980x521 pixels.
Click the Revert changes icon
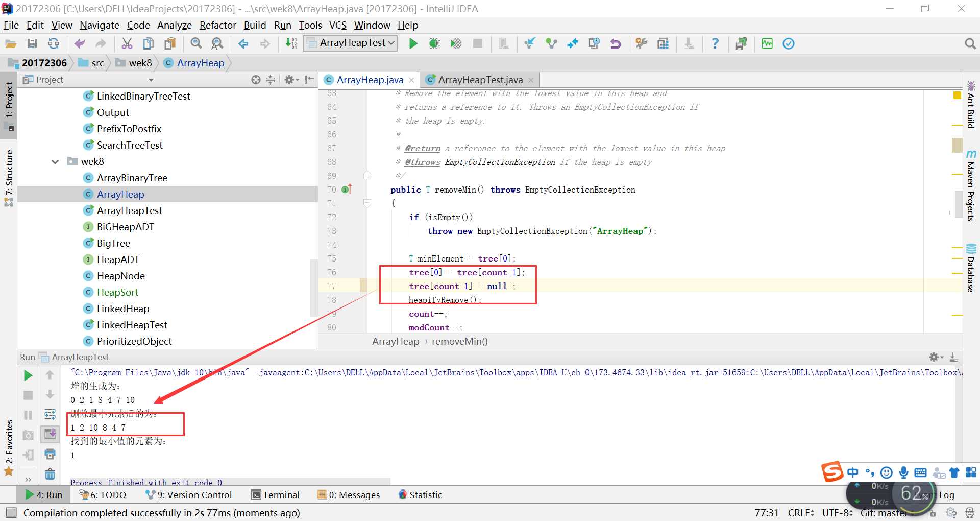pyautogui.click(x=616, y=44)
